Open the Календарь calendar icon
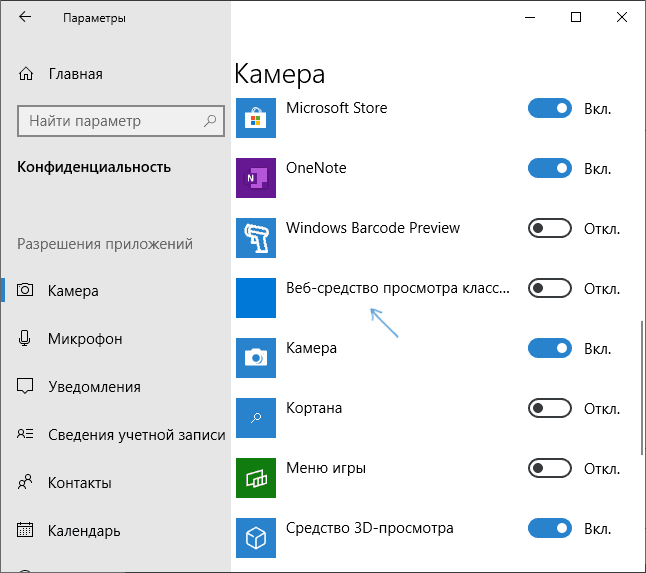Screen dimensions: 646x573 point(25,530)
